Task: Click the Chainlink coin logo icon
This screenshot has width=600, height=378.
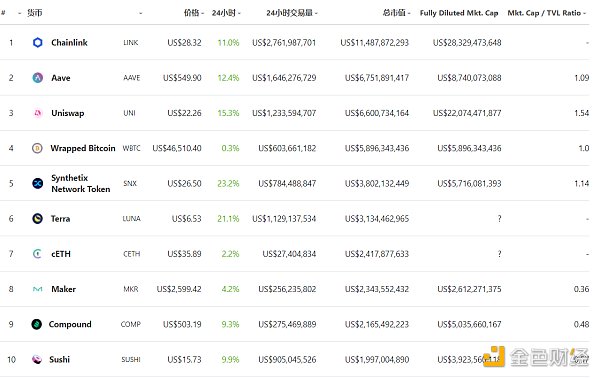Action: tap(38, 42)
